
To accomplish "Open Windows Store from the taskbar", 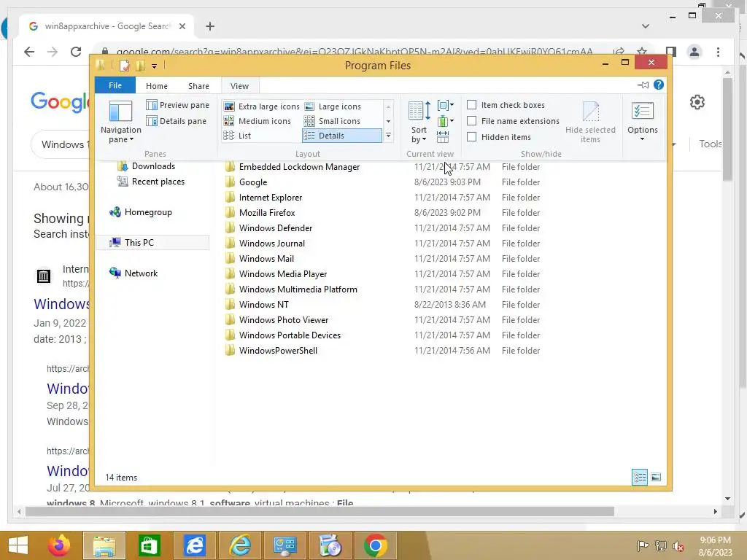I will 149,545.
